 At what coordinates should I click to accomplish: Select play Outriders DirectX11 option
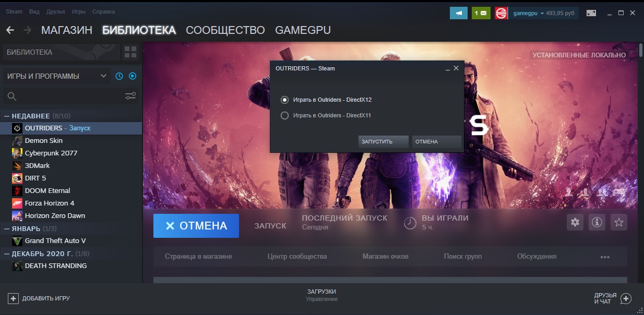coord(326,115)
